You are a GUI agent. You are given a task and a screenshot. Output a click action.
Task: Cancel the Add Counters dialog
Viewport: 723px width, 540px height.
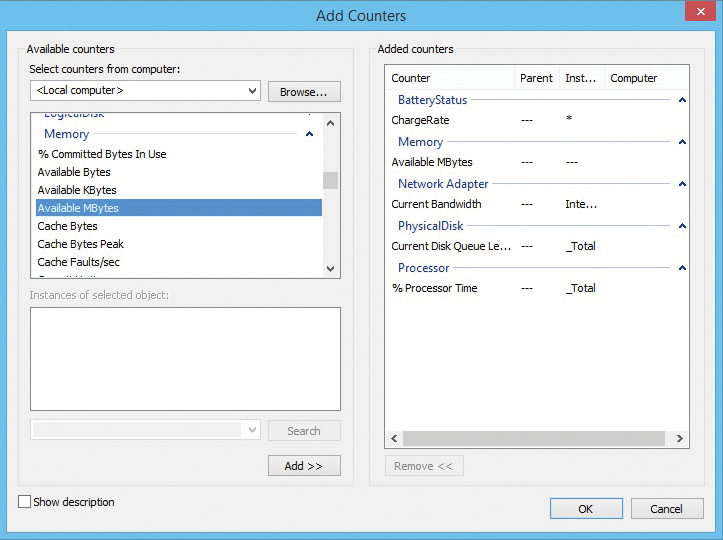pyautogui.click(x=667, y=509)
